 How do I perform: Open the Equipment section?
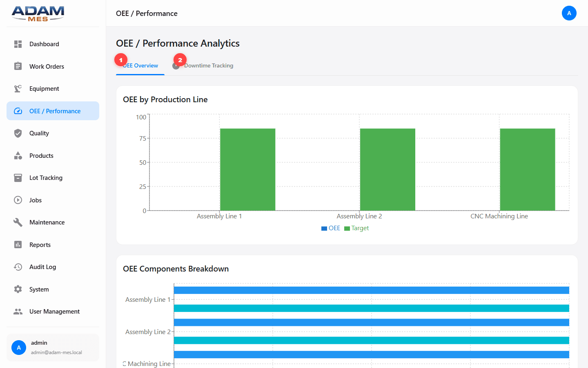point(18,88)
